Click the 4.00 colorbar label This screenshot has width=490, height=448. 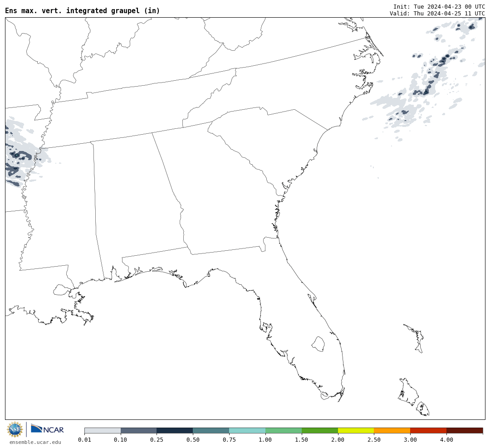tap(446, 440)
